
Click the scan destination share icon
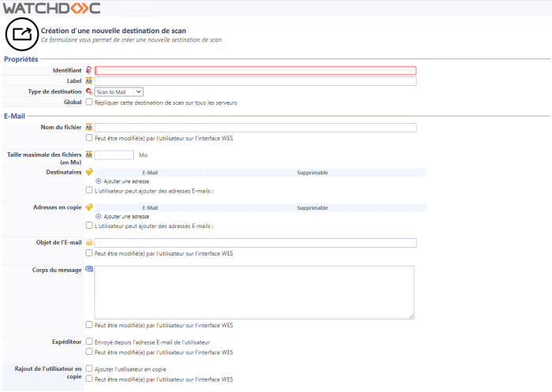20,34
